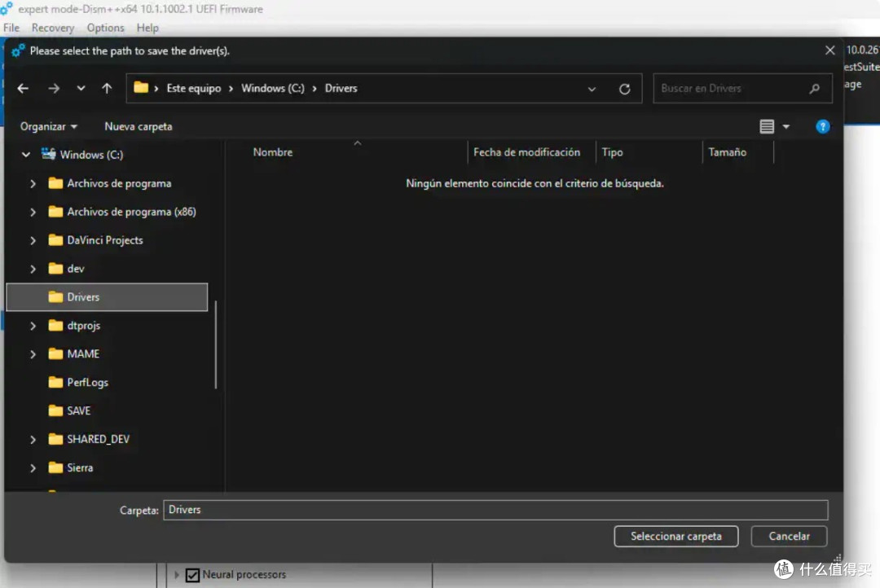This screenshot has height=588, width=880.
Task: Toggle the Neural processors checkbox
Action: coord(192,575)
